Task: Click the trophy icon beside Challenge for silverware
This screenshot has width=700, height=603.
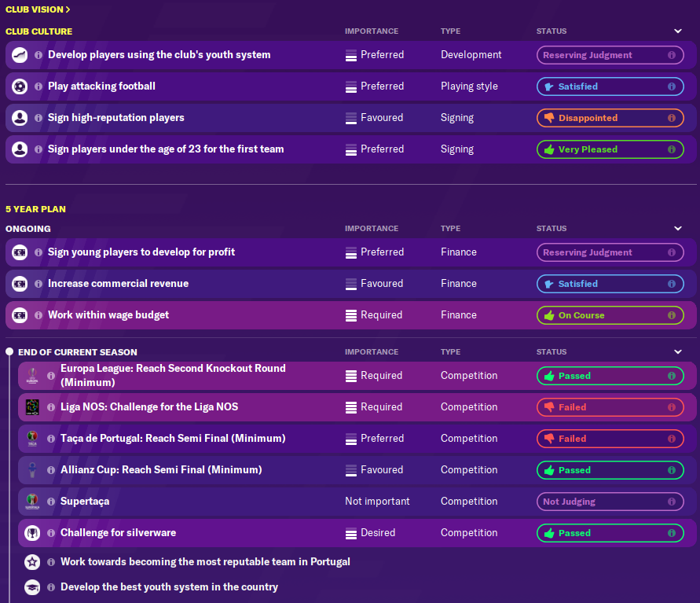Action: pos(32,533)
